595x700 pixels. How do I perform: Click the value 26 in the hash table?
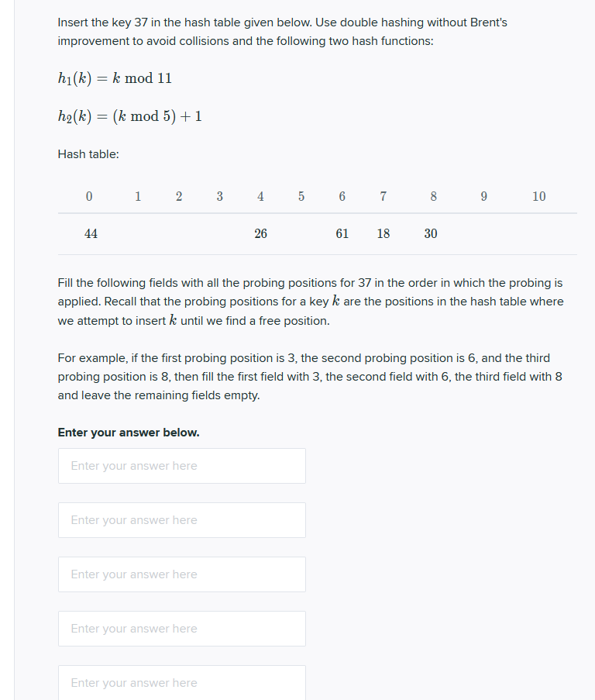click(x=260, y=233)
